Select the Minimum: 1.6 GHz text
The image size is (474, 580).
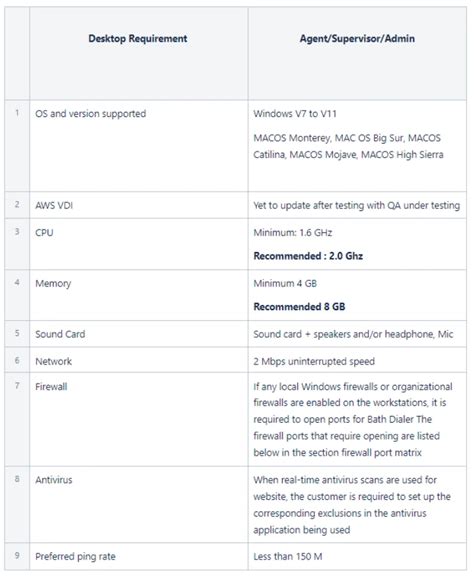pyautogui.click(x=293, y=233)
